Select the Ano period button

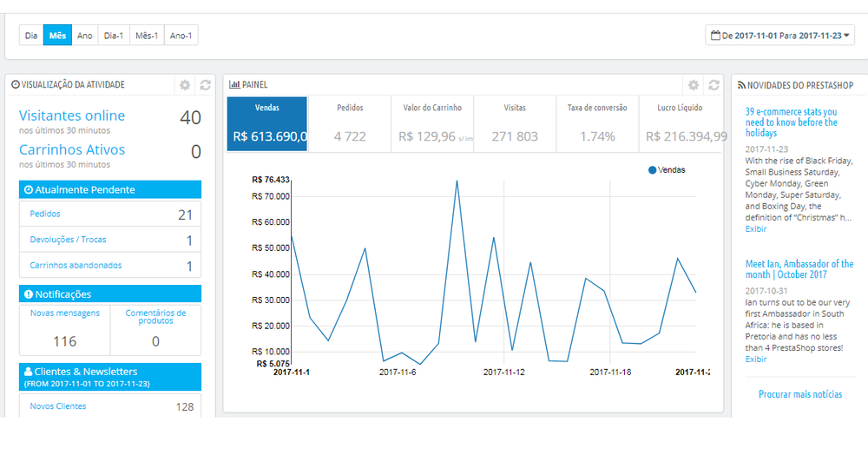click(x=85, y=36)
